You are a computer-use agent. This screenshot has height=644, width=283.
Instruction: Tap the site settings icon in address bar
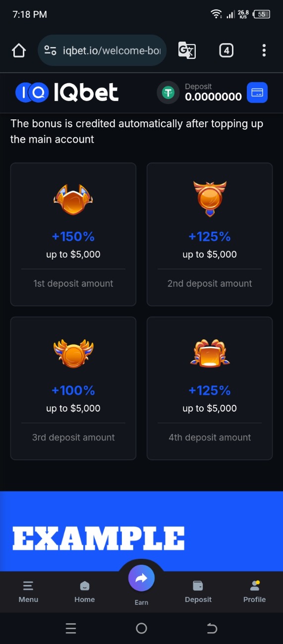pyautogui.click(x=51, y=51)
